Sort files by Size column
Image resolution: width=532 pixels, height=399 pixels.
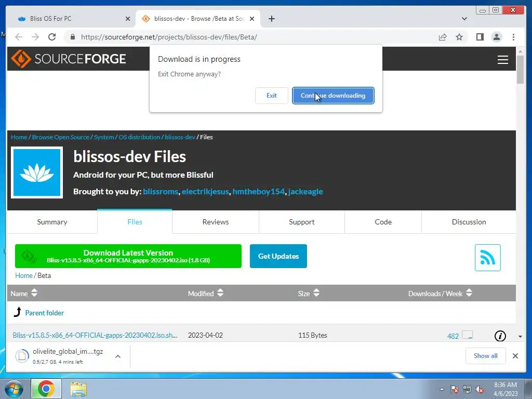[x=309, y=294]
